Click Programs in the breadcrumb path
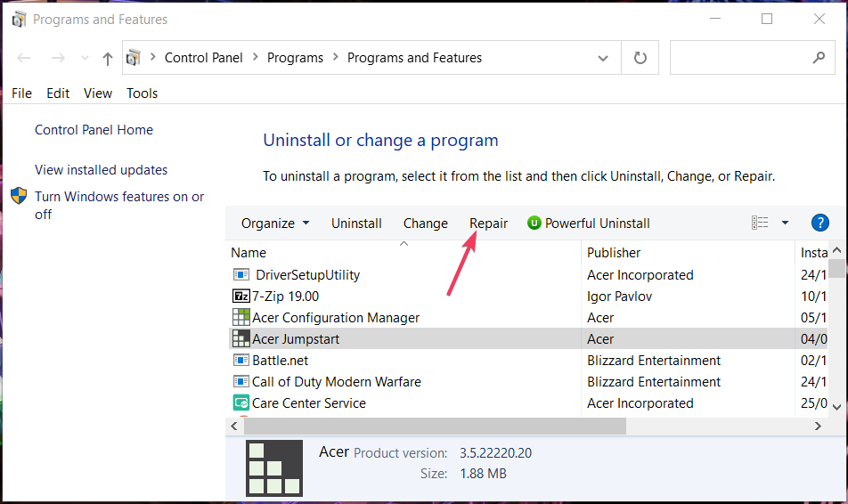848x504 pixels. [x=296, y=58]
